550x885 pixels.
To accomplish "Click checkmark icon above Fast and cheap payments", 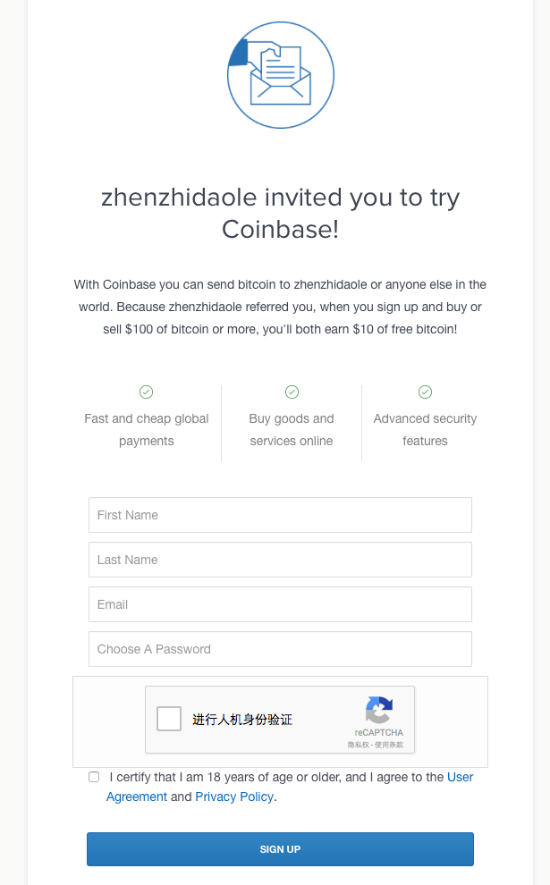I will coord(146,392).
